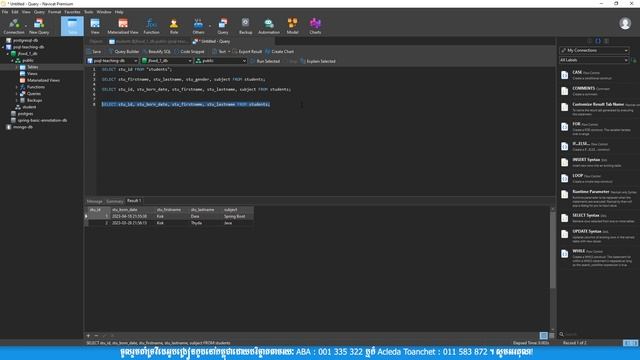This screenshot has height=360, width=640.
Task: Open the Function toolbar icon
Action: 151,26
